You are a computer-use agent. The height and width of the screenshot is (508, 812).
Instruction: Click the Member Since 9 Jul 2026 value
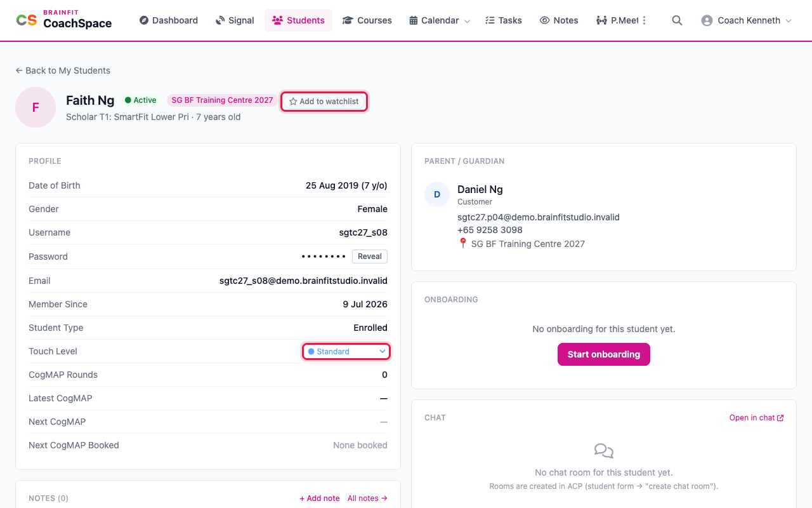click(365, 304)
